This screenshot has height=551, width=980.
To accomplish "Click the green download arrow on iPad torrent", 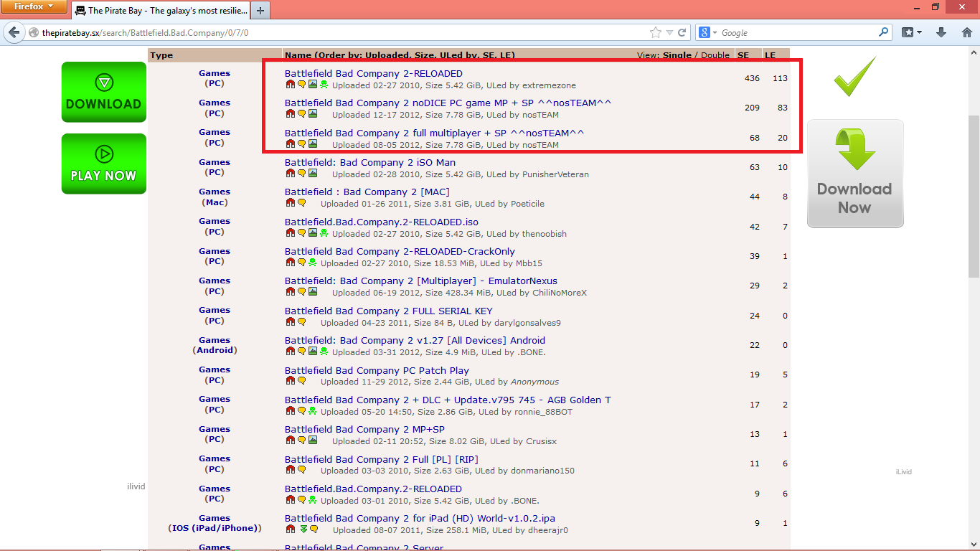I will (303, 529).
